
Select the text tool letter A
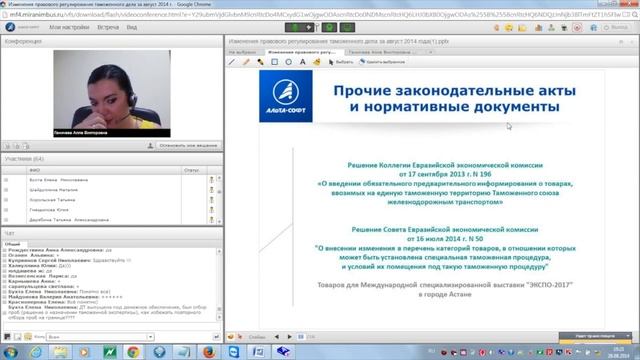[302, 62]
